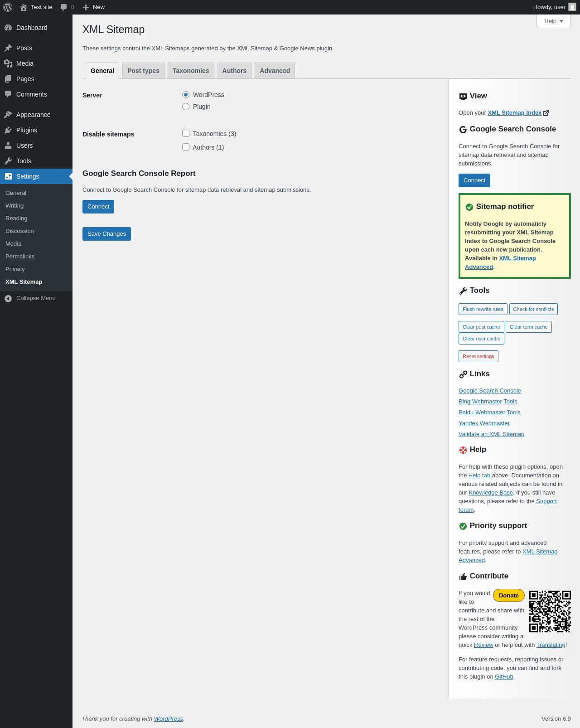Click Connect in the right sidebar panel
This screenshot has height=728, width=580.
coord(474,180)
